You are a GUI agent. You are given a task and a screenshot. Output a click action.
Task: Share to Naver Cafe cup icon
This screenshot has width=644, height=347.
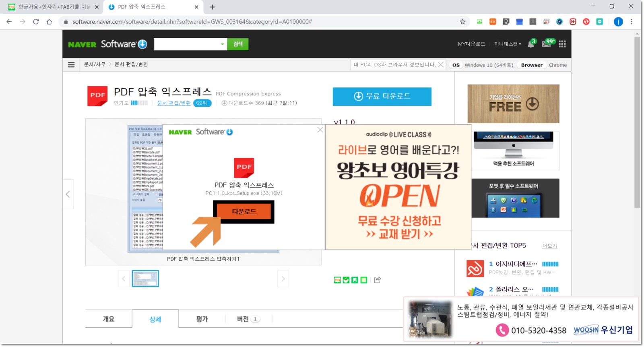[x=346, y=280]
